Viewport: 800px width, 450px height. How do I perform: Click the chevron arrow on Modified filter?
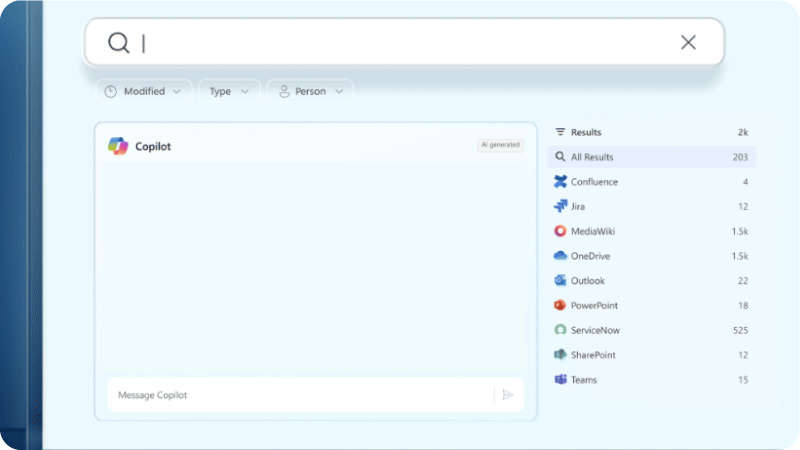[x=177, y=91]
